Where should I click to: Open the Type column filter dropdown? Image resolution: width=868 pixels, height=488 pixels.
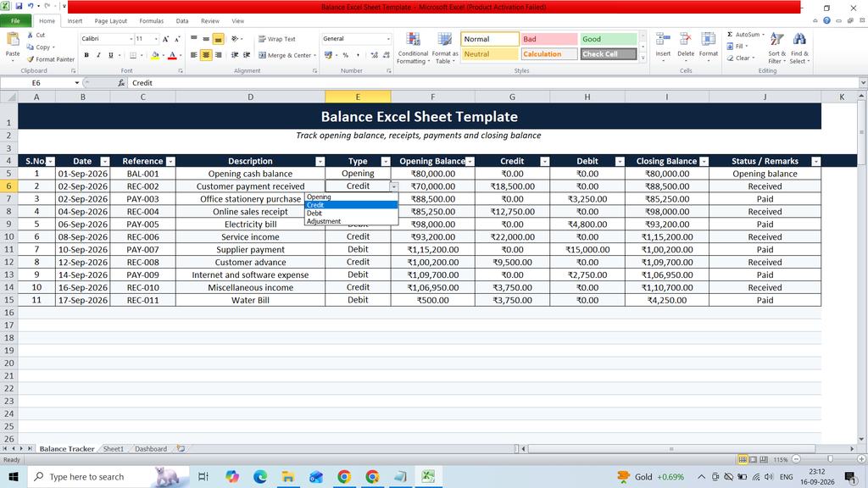click(386, 162)
